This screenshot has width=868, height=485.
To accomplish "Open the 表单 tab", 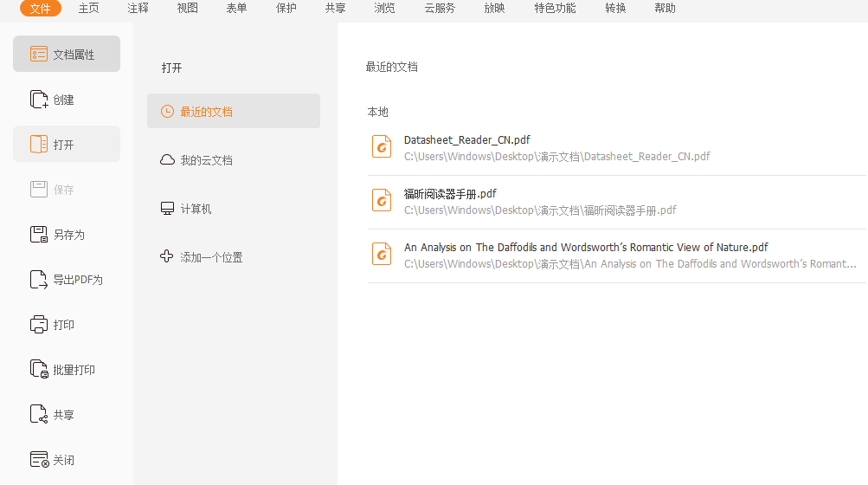I will pos(236,9).
